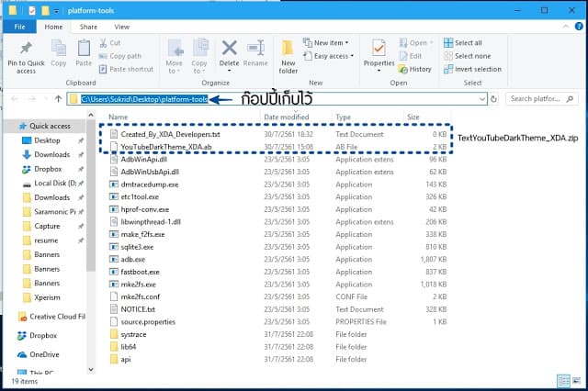Click the forward navigation arrow
The image size is (588, 391).
point(32,99)
